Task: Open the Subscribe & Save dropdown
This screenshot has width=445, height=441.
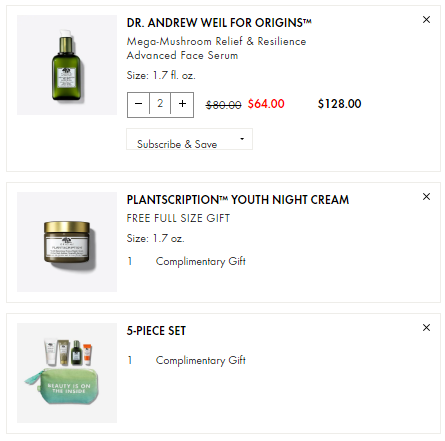Action: [189, 139]
